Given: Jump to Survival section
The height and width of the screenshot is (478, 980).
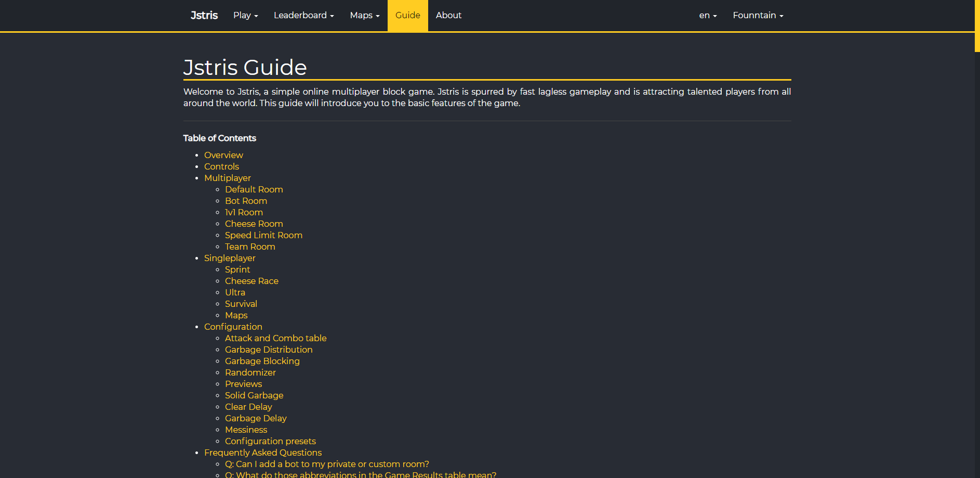Looking at the screenshot, I should pos(241,304).
